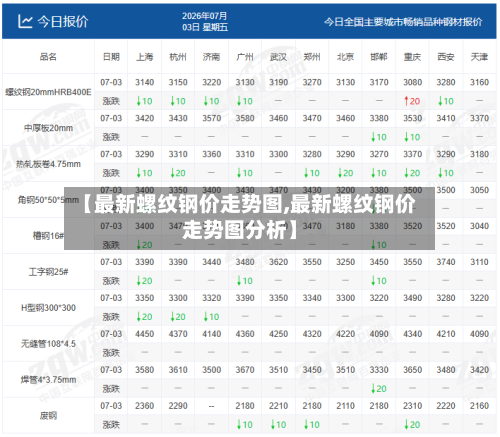Image resolution: width=500 pixels, height=437 pixels.
Task: Select the 杭州 column header
Action: click(x=178, y=57)
